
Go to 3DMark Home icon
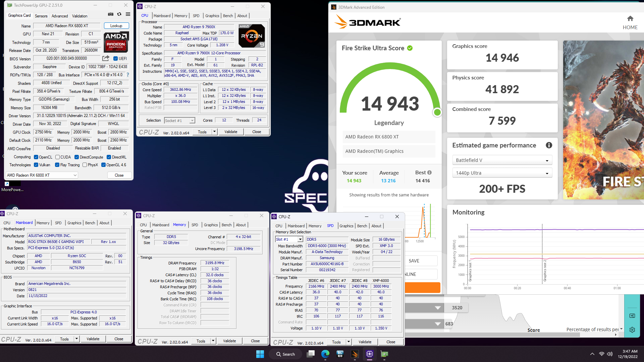pos(630,19)
